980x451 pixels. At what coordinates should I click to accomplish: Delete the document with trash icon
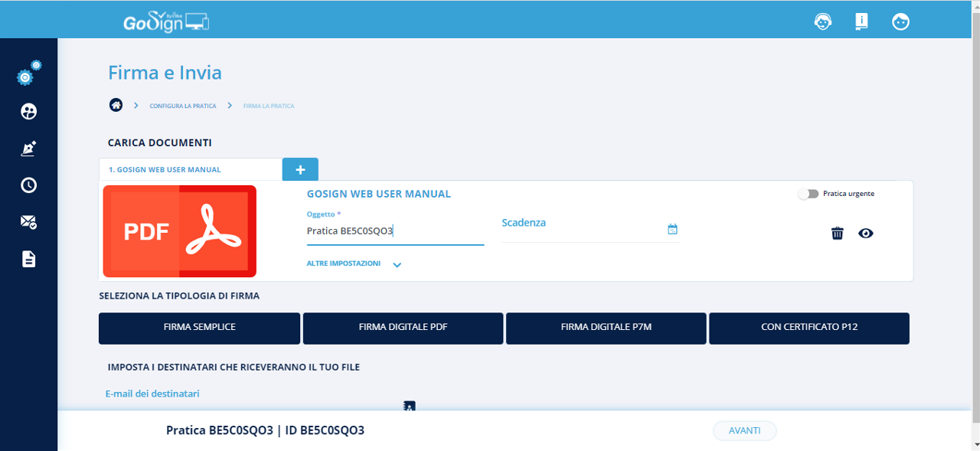[838, 234]
